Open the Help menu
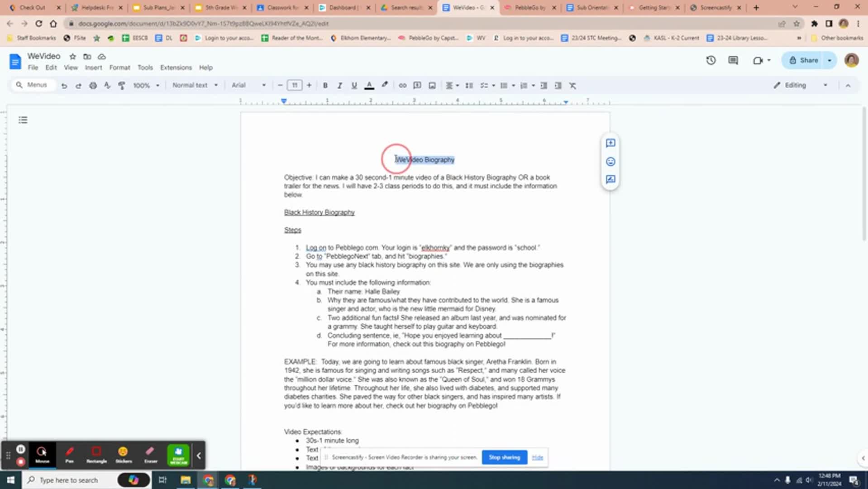The height and width of the screenshot is (489, 868). pyautogui.click(x=206, y=67)
